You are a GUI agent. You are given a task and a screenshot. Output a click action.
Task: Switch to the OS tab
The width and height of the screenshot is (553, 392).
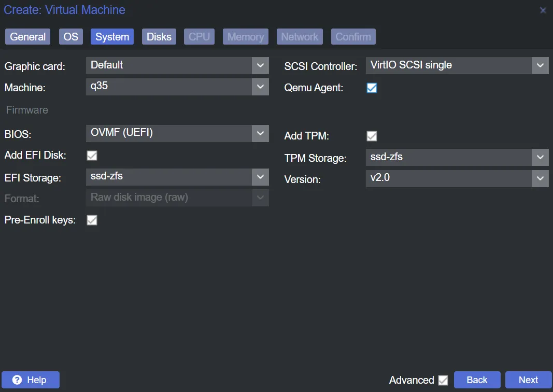[71, 37]
